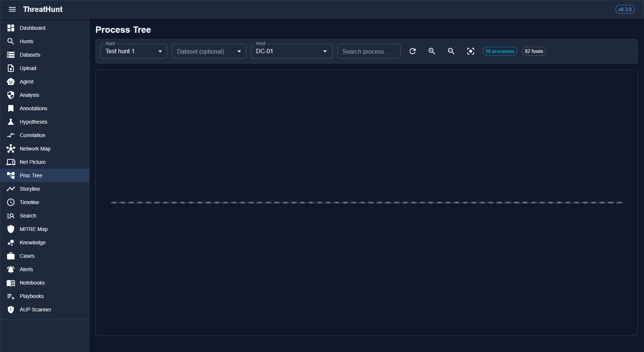Go to Playbooks in the sidebar
The width and height of the screenshot is (644, 352).
32,296
